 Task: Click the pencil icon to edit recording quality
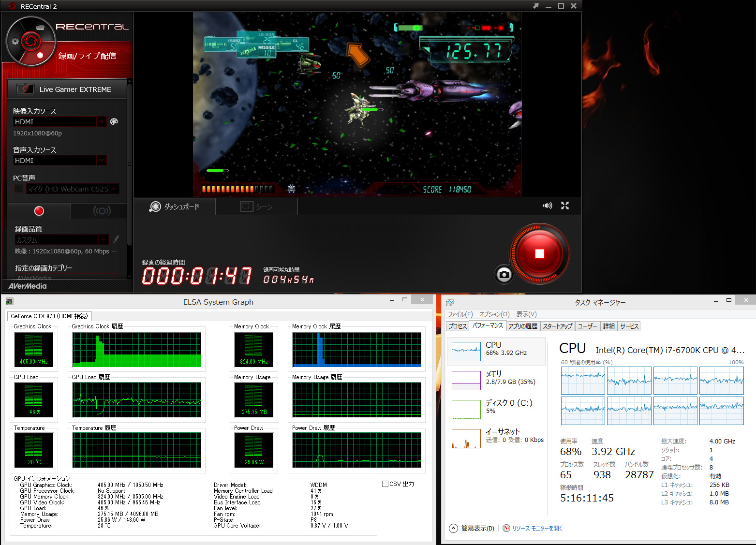pyautogui.click(x=116, y=239)
